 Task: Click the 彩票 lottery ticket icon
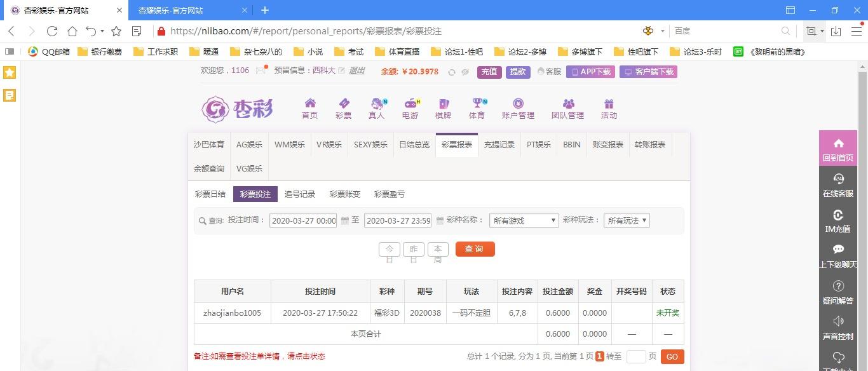pos(343,104)
